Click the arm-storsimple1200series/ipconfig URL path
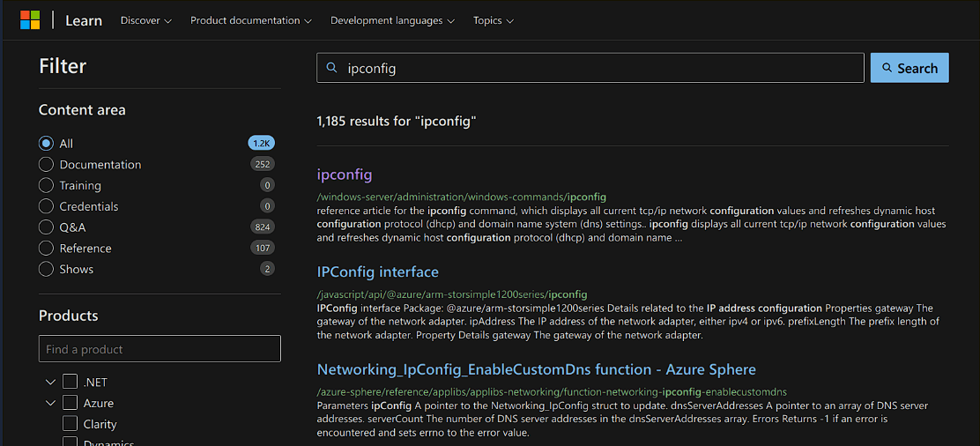This screenshot has height=446, width=980. click(452, 294)
